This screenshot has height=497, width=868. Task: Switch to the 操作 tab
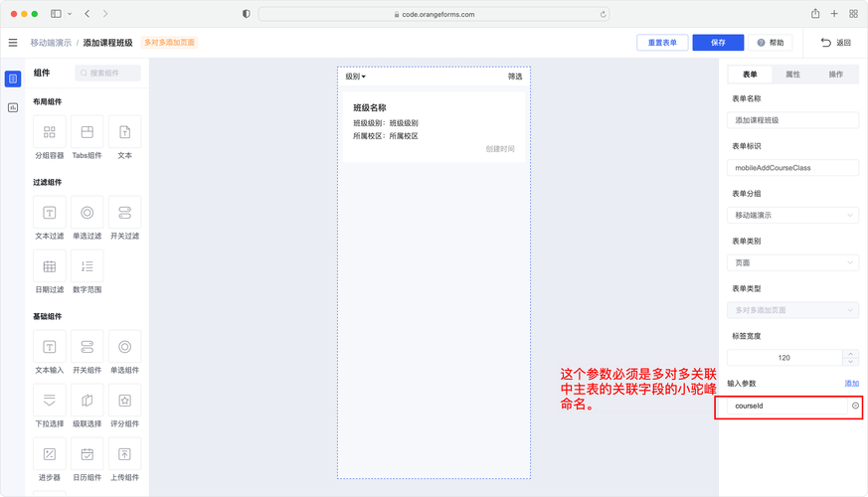pyautogui.click(x=836, y=75)
